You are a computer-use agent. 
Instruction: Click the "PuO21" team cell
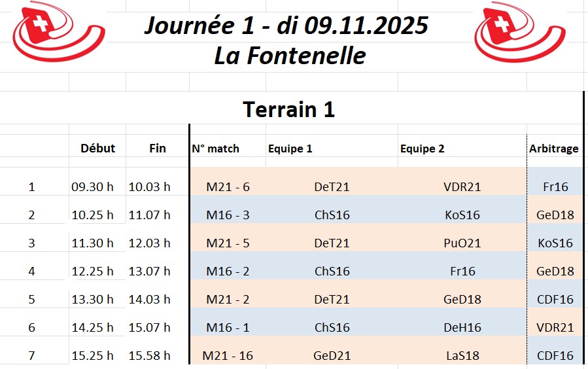pos(462,243)
